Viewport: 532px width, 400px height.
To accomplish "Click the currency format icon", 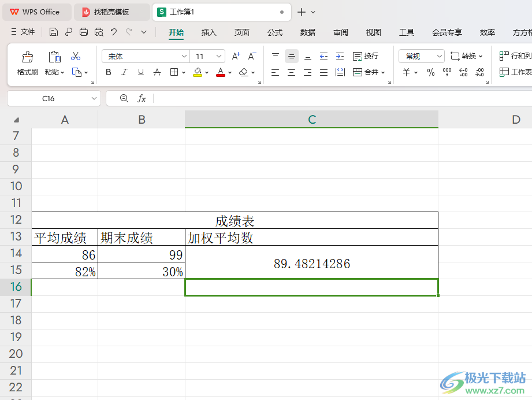I will click(406, 72).
